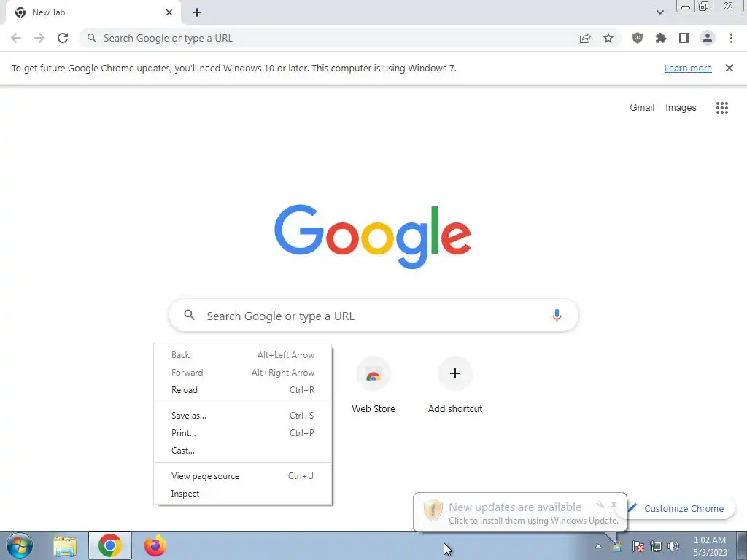Open File Explorer from taskbar
Image resolution: width=747 pixels, height=560 pixels.
pos(65,545)
